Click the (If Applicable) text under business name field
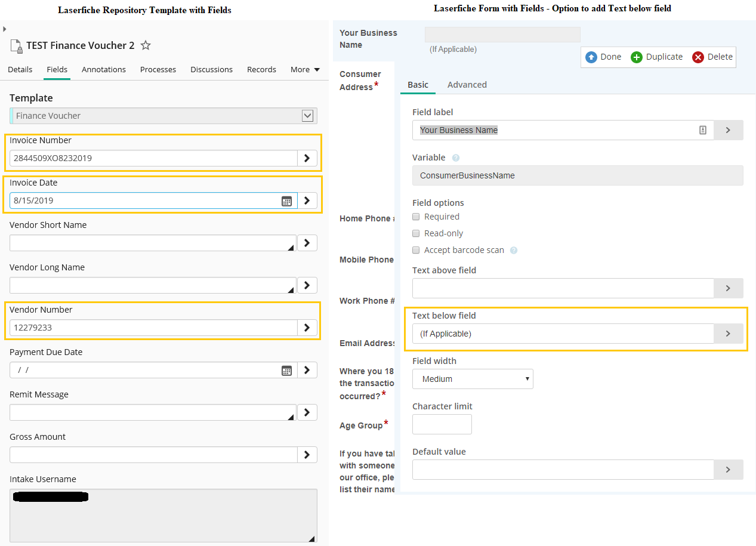The image size is (756, 546). click(453, 50)
